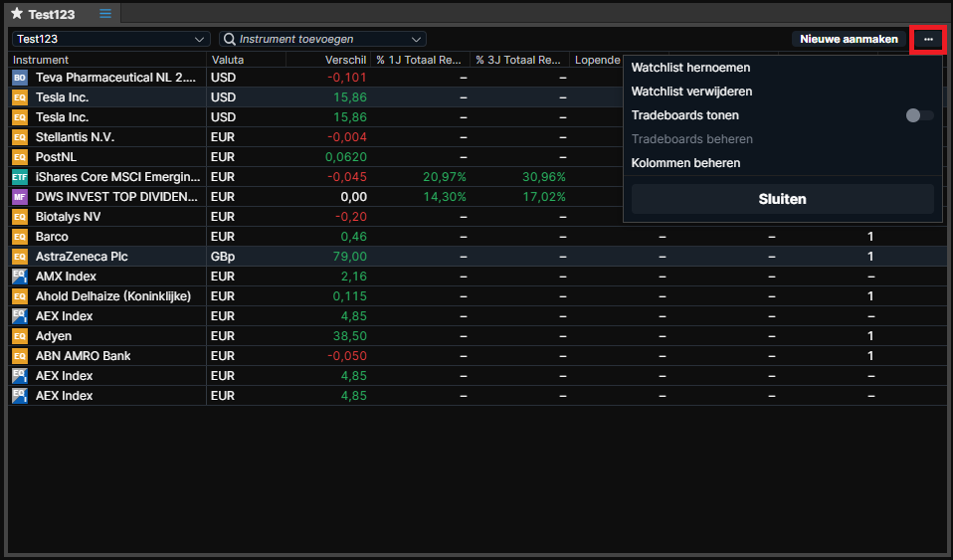The image size is (953, 560).
Task: Click the BO icon of Teva Pharmaceutical row
Action: point(20,78)
